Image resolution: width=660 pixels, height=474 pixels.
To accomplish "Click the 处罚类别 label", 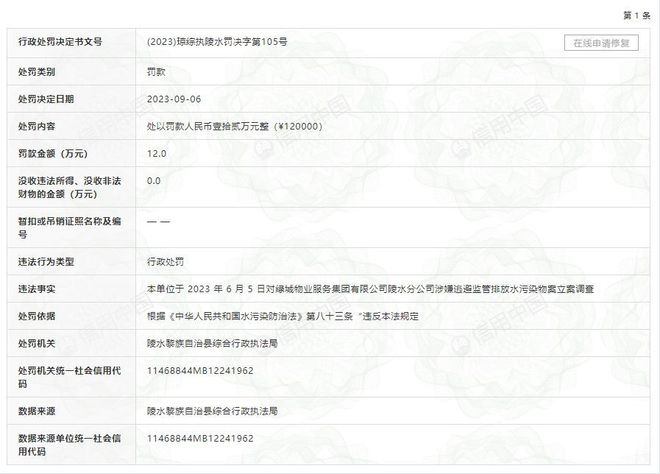I will 37,72.
